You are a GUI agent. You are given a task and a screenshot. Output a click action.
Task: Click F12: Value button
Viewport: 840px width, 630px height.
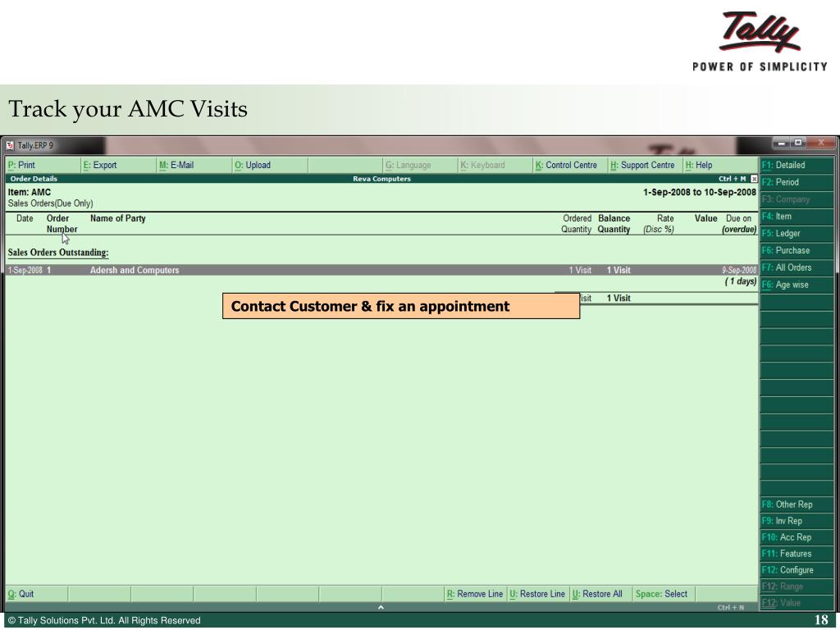pos(797,603)
